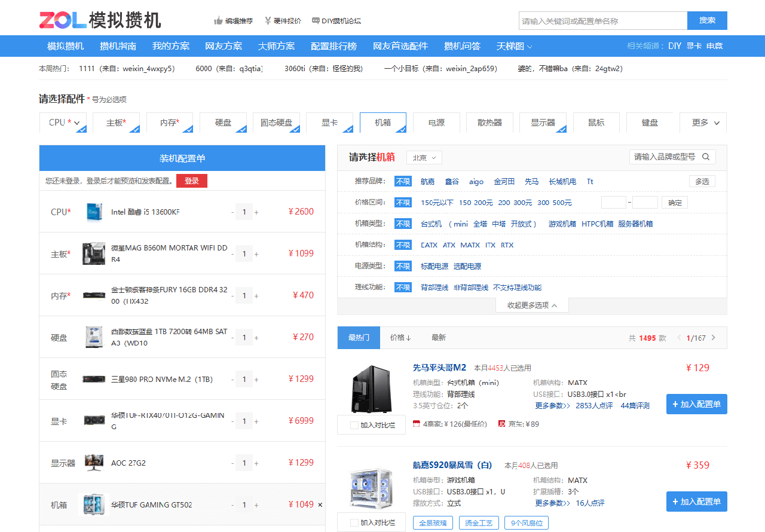Open the 北京 city dropdown
This screenshot has height=532, width=765.
(424, 158)
